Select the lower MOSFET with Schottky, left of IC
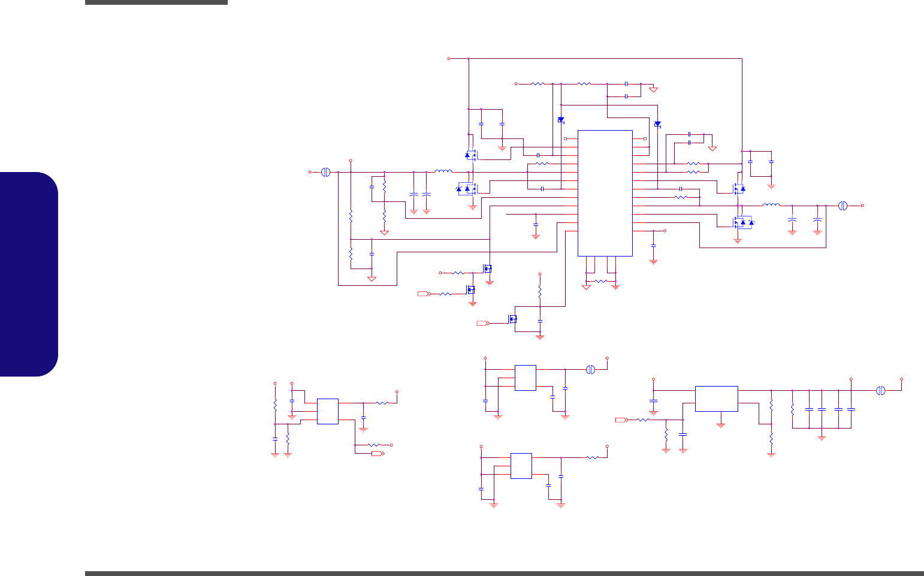924x576 pixels. [467, 189]
